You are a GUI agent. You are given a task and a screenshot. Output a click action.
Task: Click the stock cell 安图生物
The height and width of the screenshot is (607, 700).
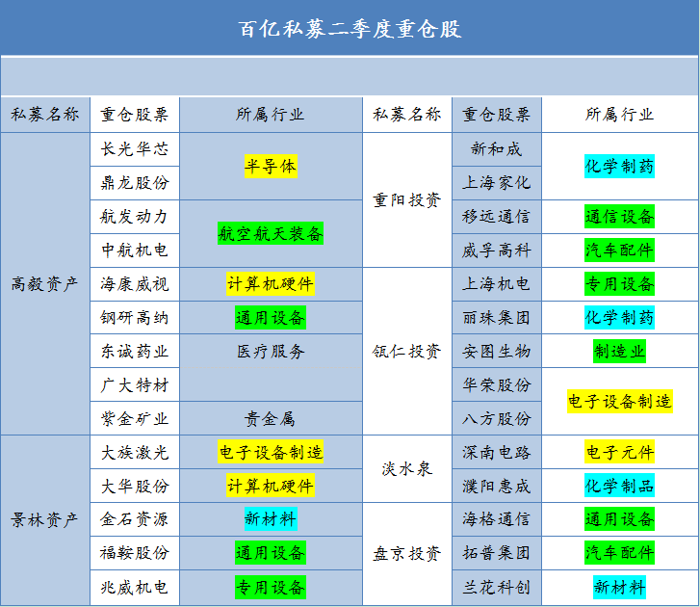[x=497, y=351]
